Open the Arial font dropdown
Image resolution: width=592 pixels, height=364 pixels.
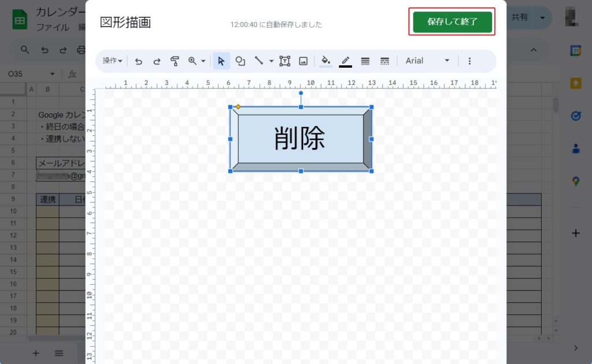(x=427, y=61)
